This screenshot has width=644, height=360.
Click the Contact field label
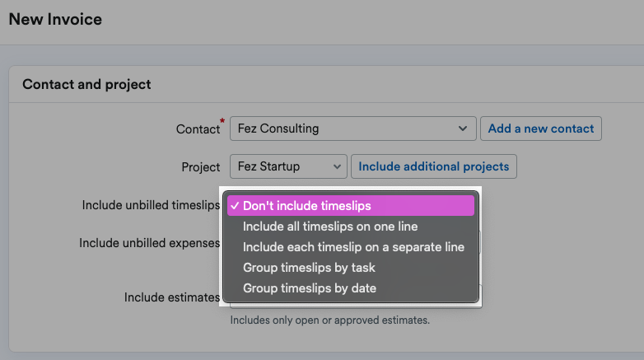[x=198, y=129]
